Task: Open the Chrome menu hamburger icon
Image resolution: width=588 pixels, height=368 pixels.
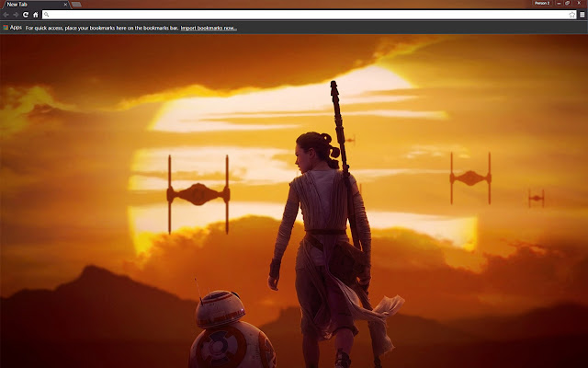Action: pyautogui.click(x=582, y=15)
